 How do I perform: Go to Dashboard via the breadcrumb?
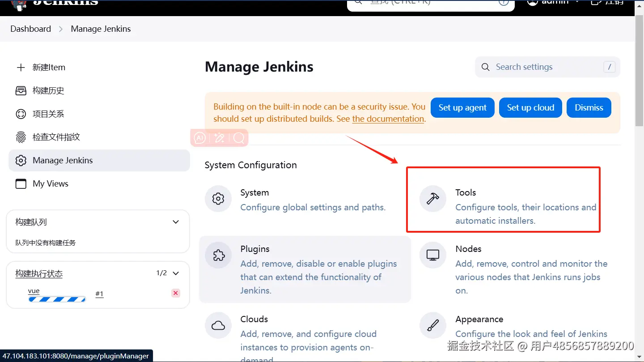click(31, 29)
